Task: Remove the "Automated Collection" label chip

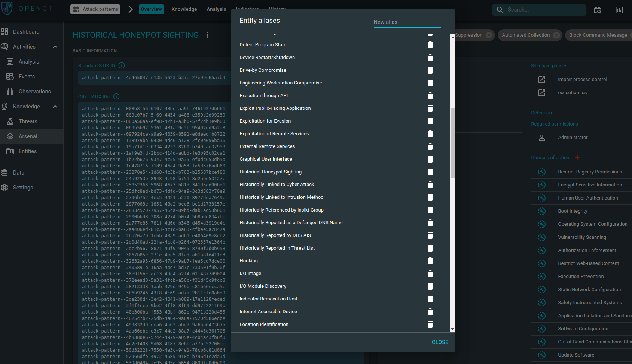Action: point(556,35)
